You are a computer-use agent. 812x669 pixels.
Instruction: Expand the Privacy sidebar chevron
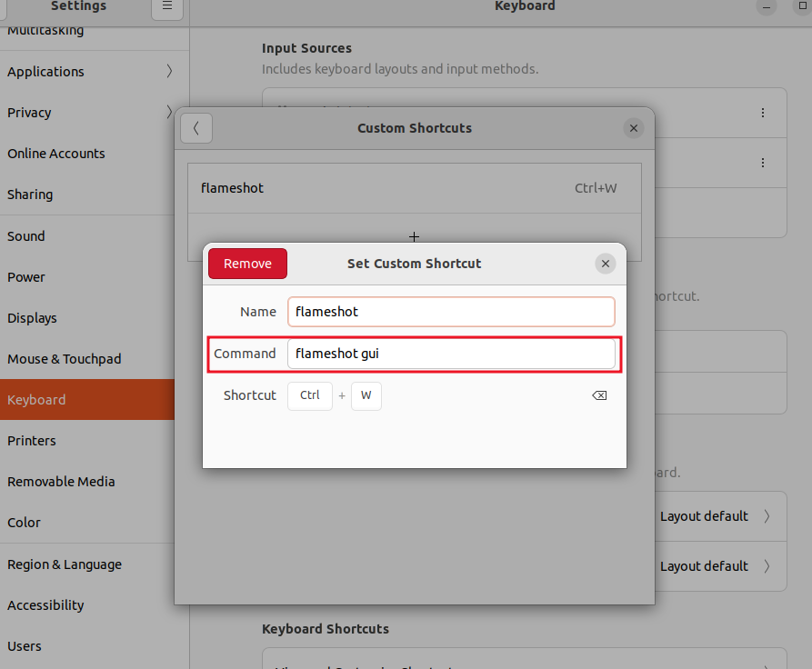tap(169, 113)
